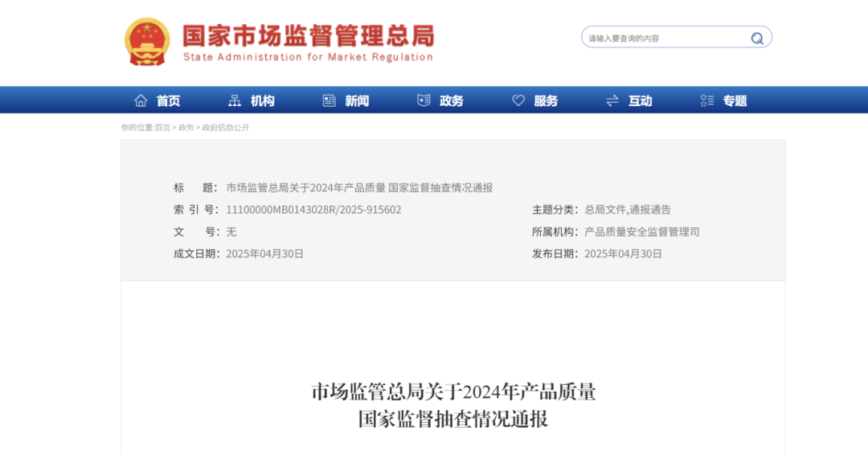868x455 pixels.
Task: Click the heading line 国家监督抽查情况通报
Action: 452,419
